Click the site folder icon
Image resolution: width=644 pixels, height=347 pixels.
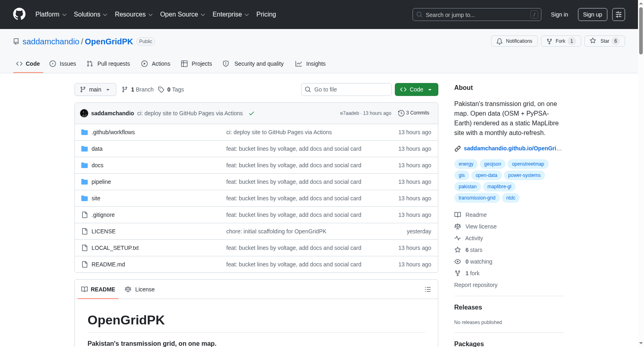point(85,198)
